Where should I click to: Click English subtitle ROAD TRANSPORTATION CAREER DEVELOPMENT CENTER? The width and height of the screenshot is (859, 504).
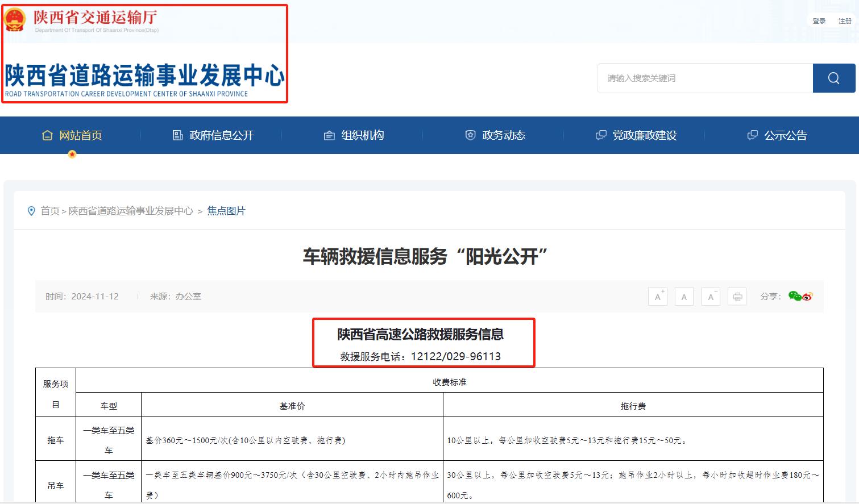pos(126,94)
